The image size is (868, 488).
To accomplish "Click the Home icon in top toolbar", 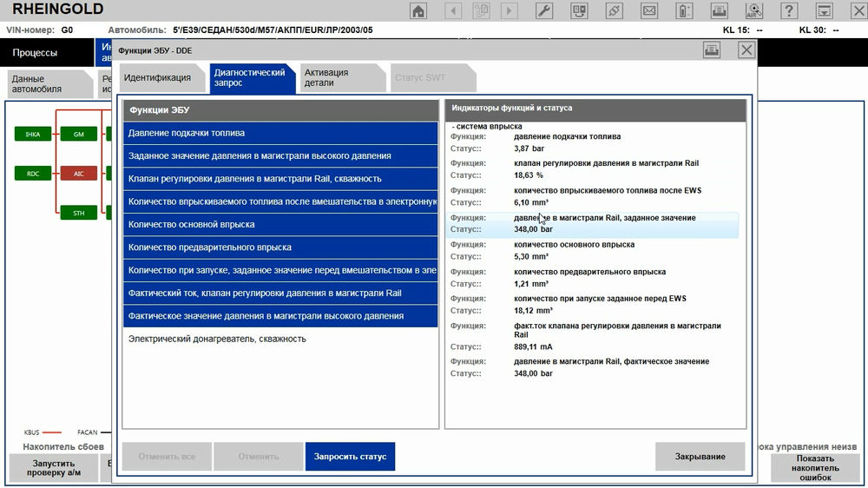I will 418,10.
